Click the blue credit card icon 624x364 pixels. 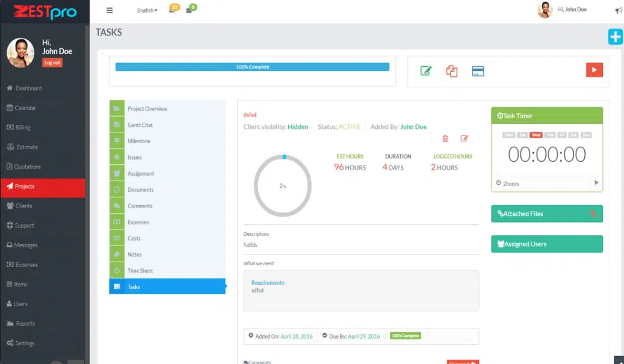pos(478,71)
